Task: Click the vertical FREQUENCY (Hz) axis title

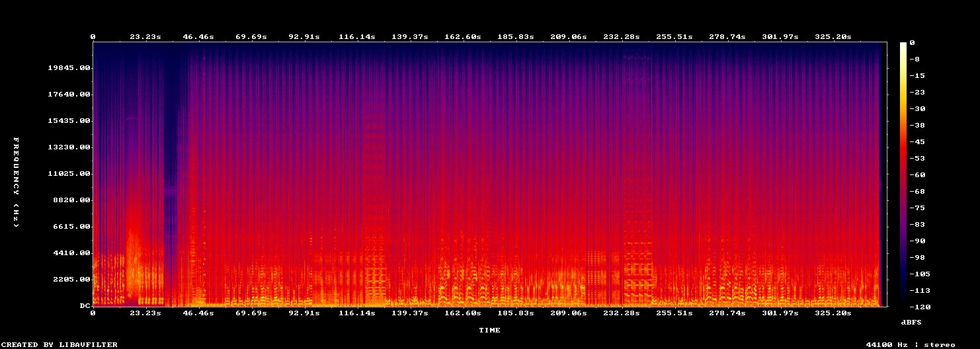Action: pos(16,182)
